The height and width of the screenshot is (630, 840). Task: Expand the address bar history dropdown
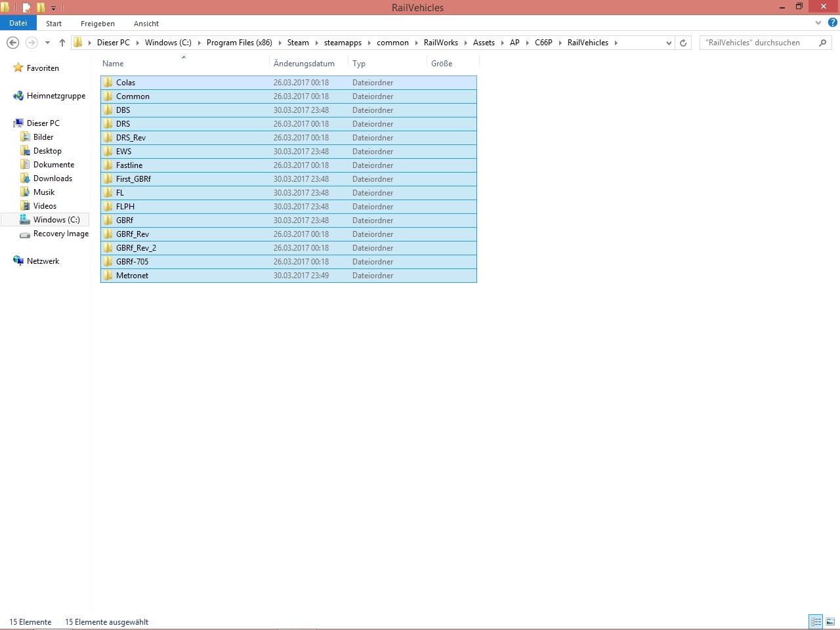(669, 43)
